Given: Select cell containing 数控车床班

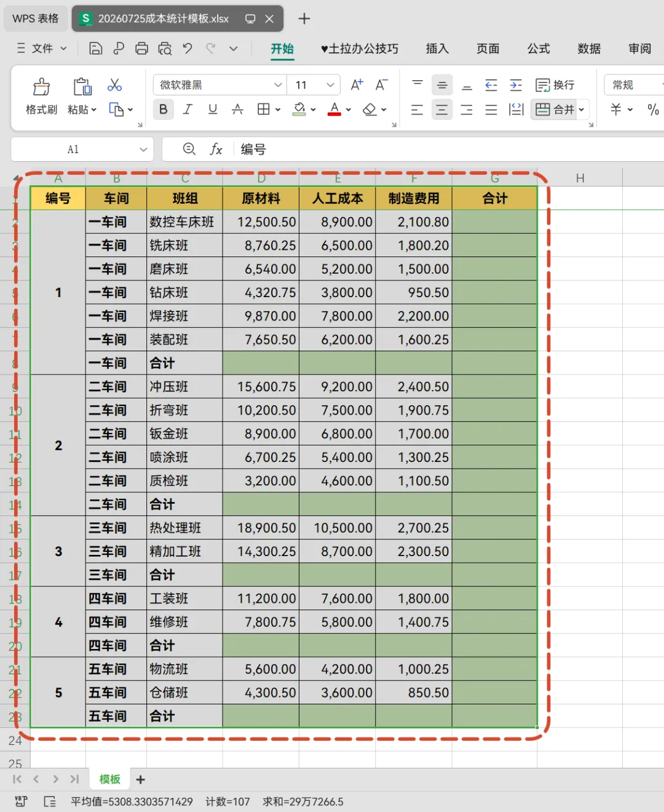Looking at the screenshot, I should point(184,222).
